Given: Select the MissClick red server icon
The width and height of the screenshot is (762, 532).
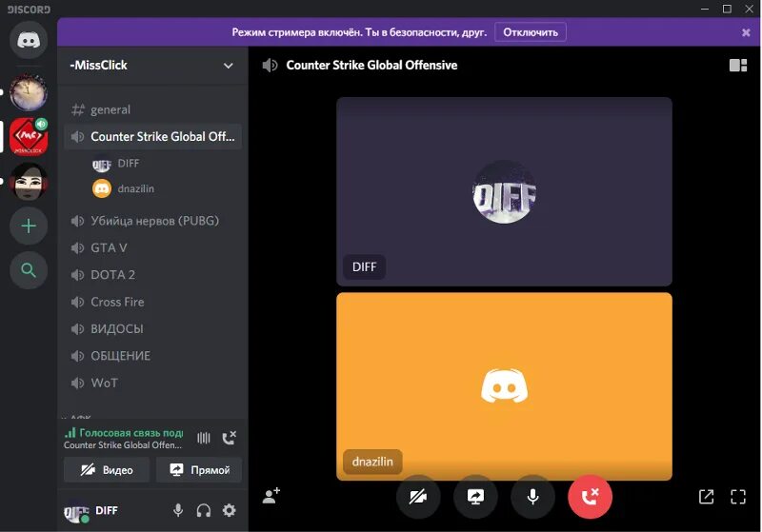Looking at the screenshot, I should click(x=29, y=137).
